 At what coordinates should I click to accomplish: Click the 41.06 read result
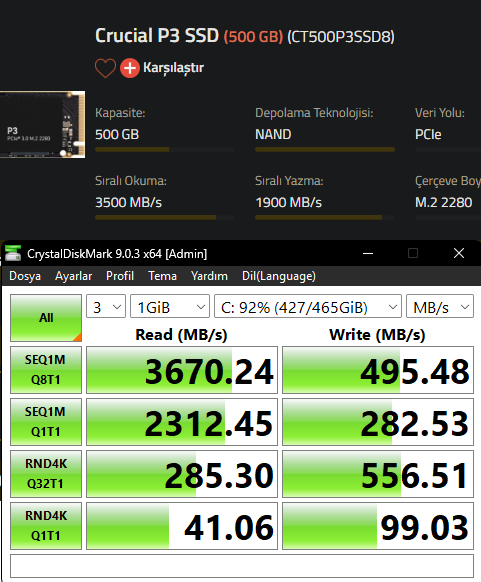[182, 526]
